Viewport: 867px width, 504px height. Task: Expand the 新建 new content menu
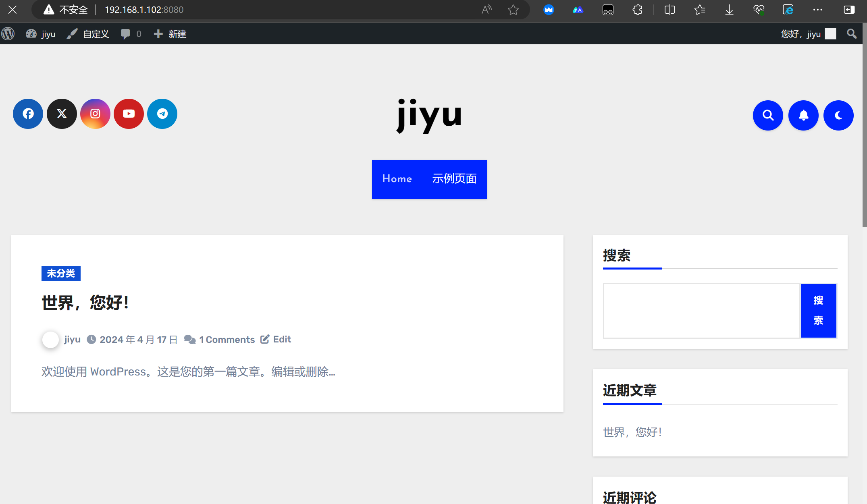170,34
